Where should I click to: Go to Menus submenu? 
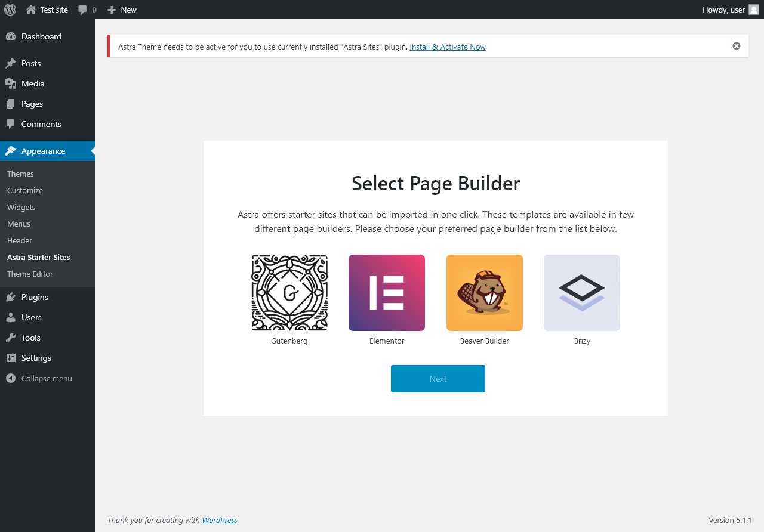click(19, 224)
